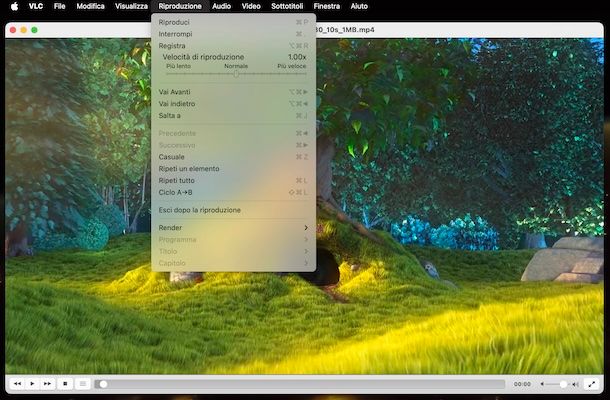Choose Interrompi from the menu
Screen dimensions: 610x400
click(x=233, y=34)
